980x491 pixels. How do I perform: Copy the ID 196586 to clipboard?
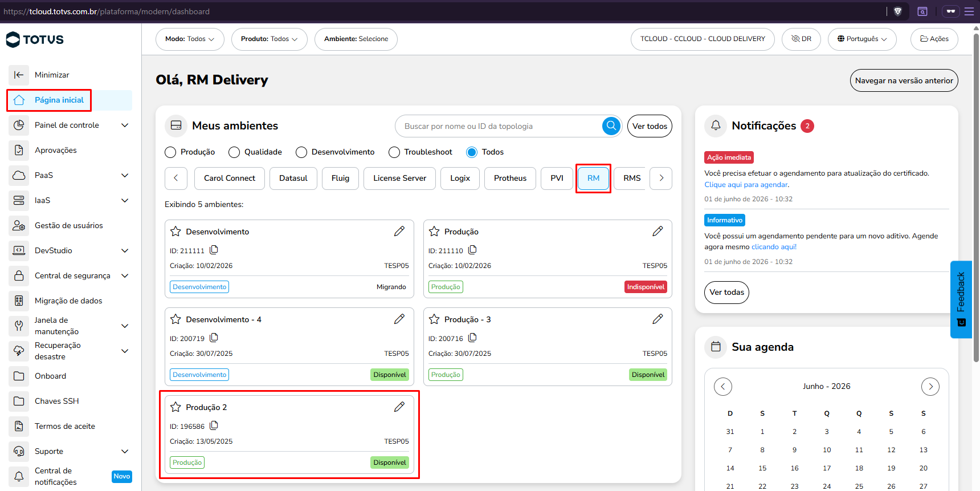click(x=214, y=425)
